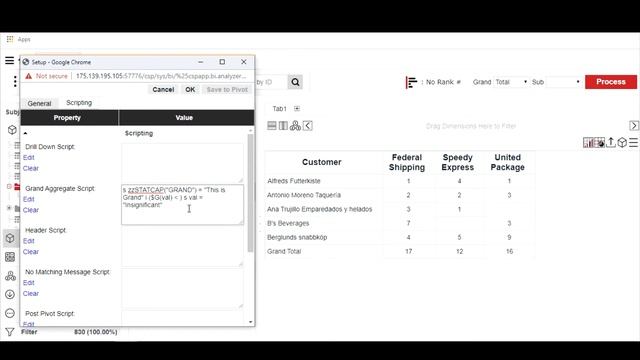Click the right chevron box at filter bar end
Image resolution: width=640 pixels, height=360 pixels.
(634, 125)
